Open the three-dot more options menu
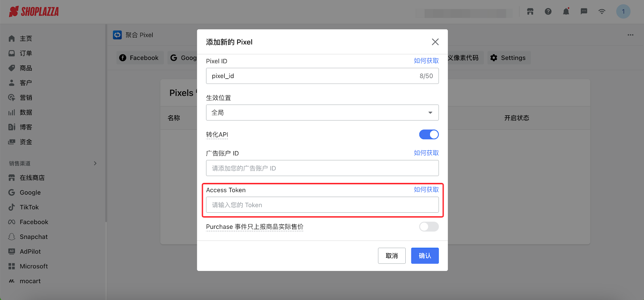This screenshot has width=644, height=300. click(630, 35)
